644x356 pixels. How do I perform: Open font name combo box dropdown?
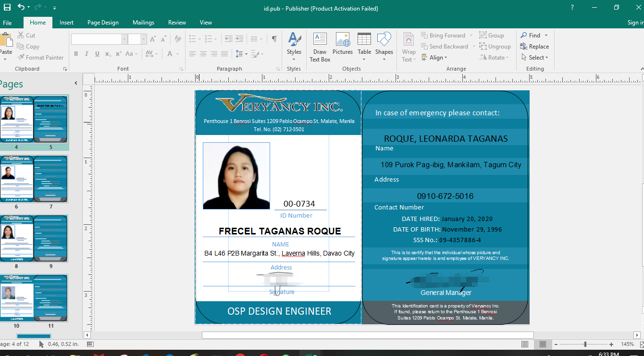coord(124,39)
